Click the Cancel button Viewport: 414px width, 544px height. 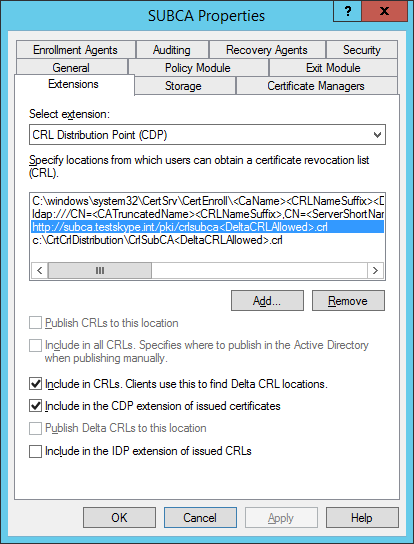pos(200,518)
